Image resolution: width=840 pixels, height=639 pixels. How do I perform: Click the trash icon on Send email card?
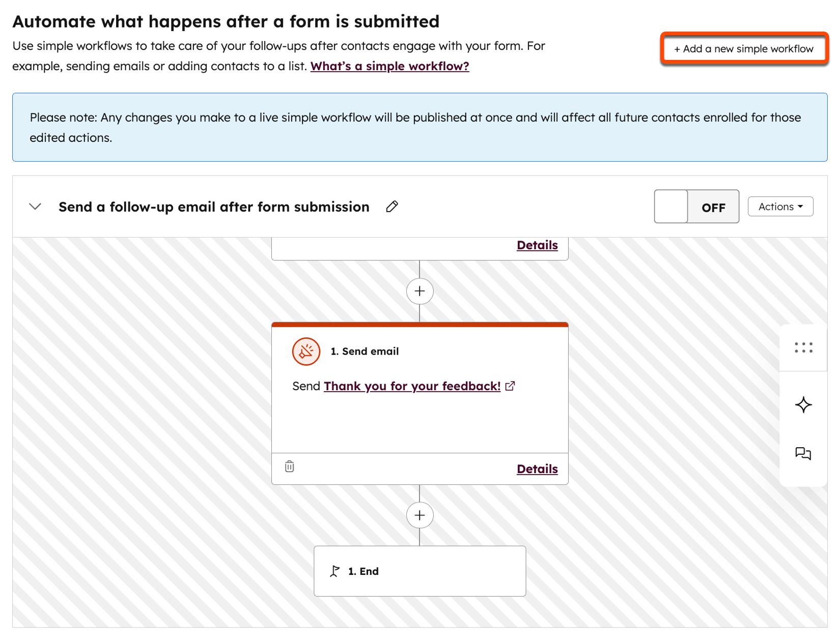pos(290,467)
